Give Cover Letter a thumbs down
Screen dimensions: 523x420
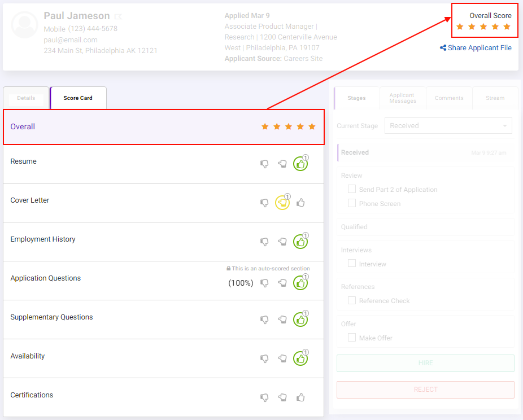tap(264, 203)
